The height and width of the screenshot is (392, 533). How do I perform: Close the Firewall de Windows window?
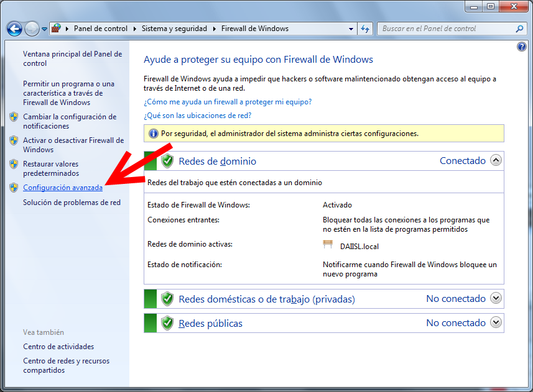(x=514, y=6)
